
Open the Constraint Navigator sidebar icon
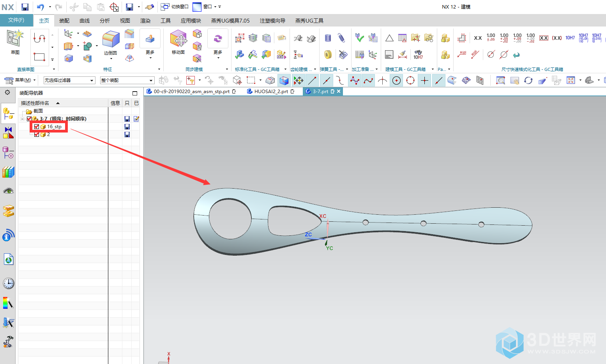pyautogui.click(x=8, y=133)
